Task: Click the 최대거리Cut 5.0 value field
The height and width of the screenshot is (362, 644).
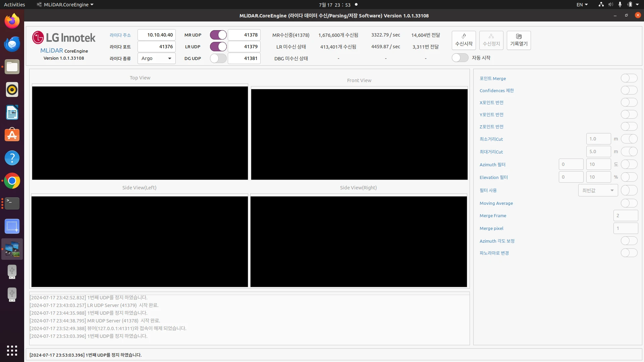Action: coord(598,152)
